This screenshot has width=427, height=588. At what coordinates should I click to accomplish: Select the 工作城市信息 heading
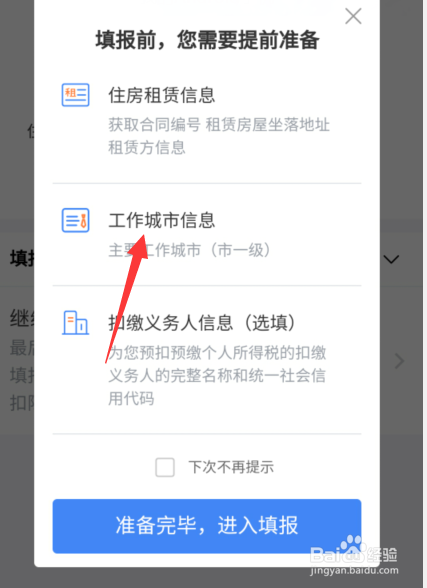162,220
